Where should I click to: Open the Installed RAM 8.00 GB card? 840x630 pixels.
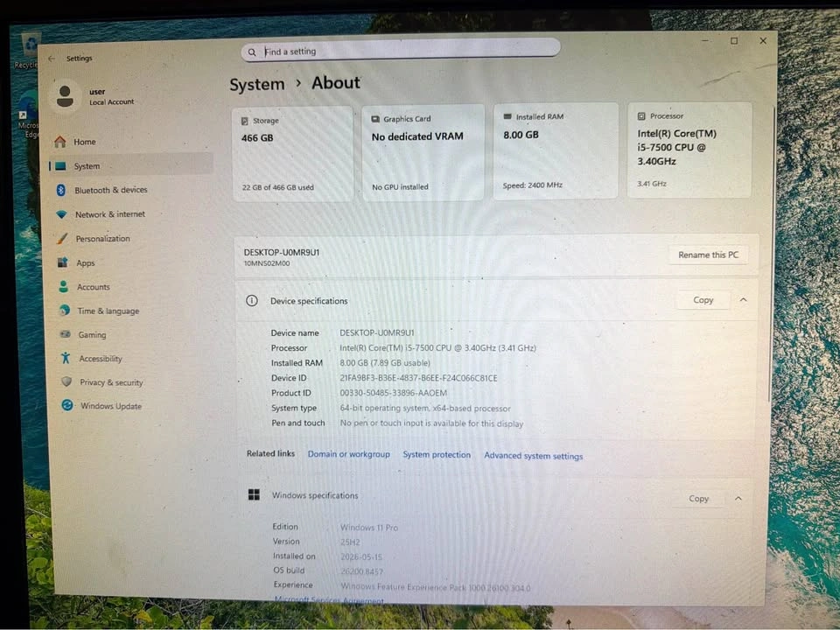(556, 151)
